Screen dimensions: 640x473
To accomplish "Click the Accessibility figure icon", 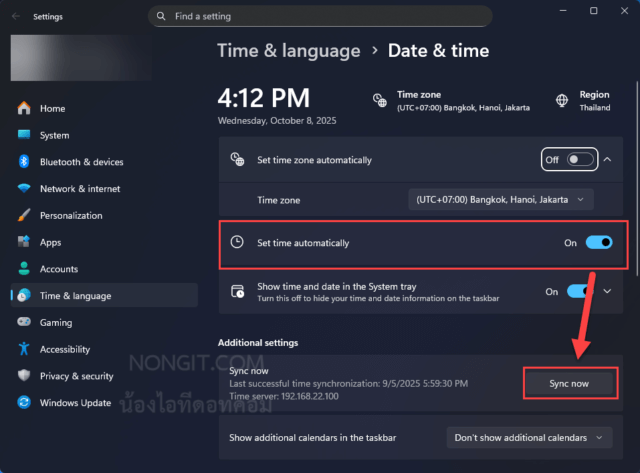I will click(x=24, y=349).
